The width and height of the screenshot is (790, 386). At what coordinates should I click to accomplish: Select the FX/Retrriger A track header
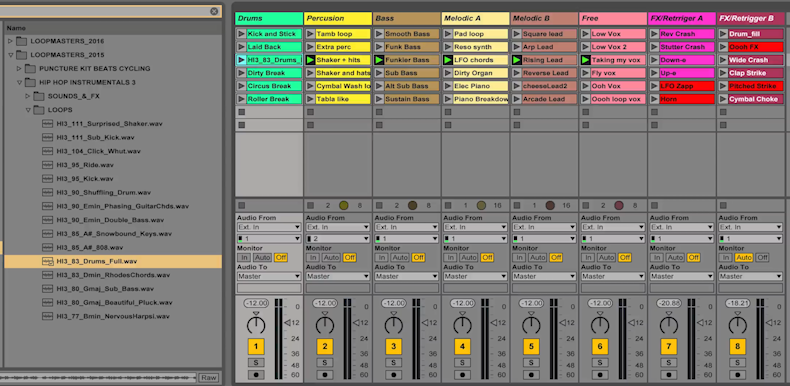[x=682, y=19]
